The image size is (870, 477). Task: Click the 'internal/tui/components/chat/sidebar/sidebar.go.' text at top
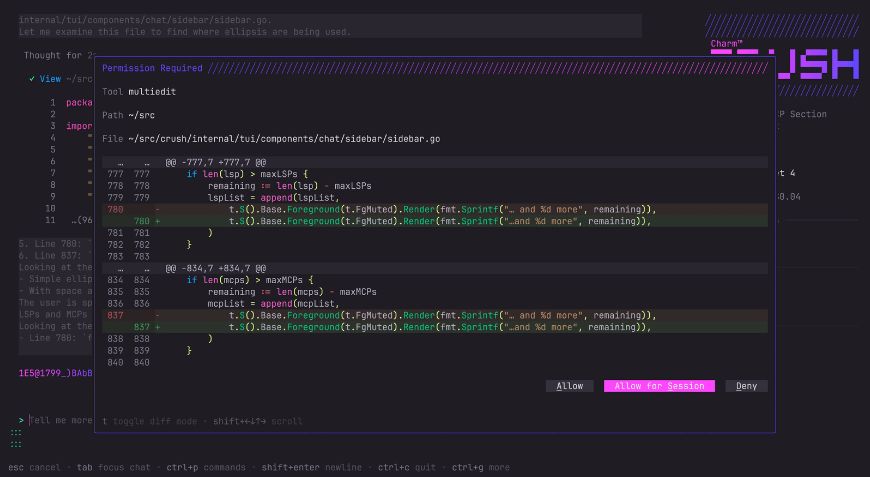coord(145,20)
